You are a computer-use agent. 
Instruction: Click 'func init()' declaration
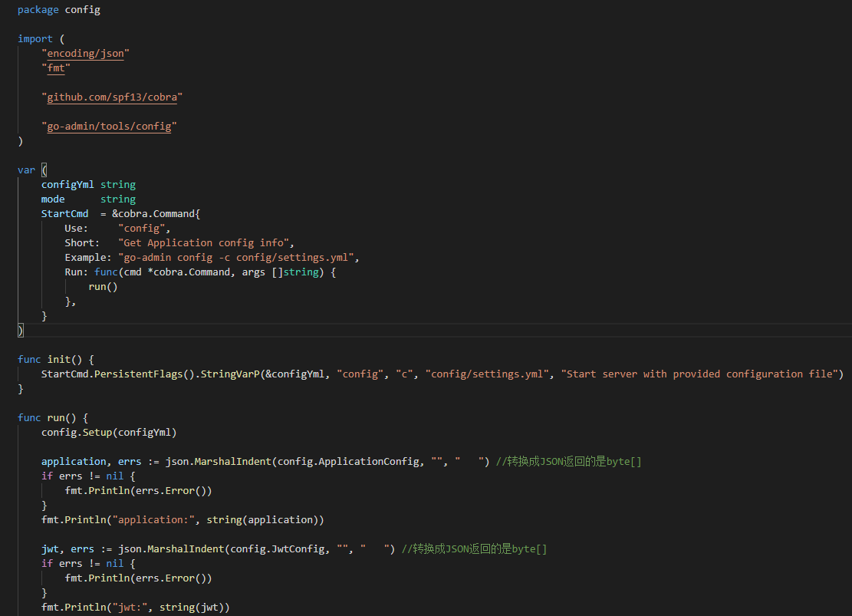tap(50, 359)
